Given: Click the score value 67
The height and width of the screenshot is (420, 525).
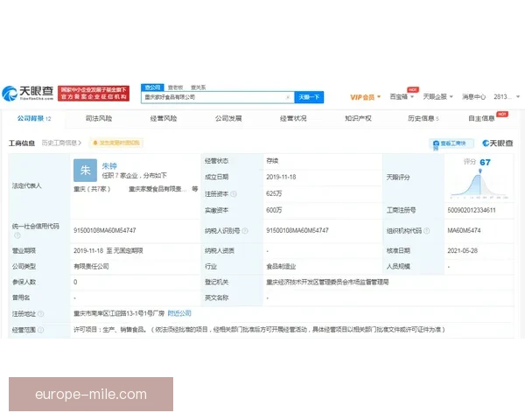Looking at the screenshot, I should 485,163.
